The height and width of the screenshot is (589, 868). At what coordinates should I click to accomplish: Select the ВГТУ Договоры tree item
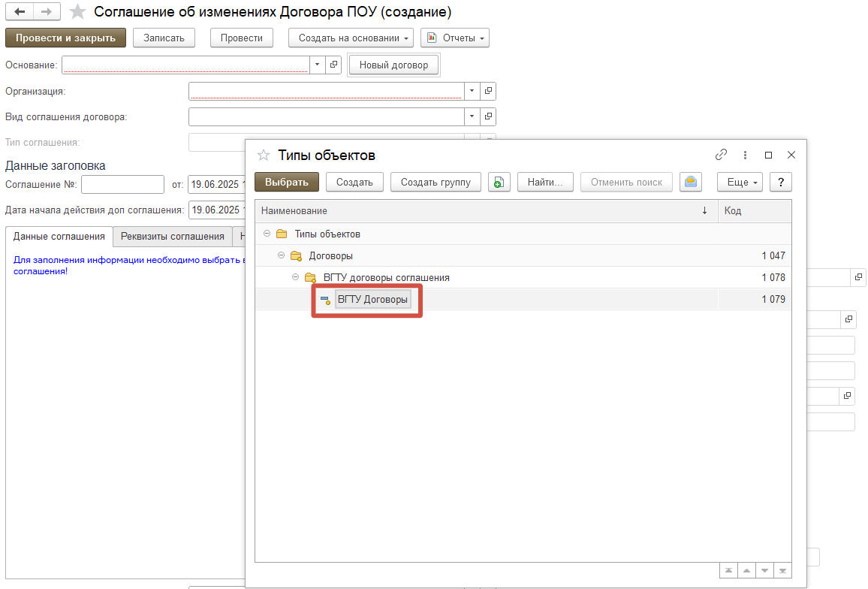[x=372, y=299]
